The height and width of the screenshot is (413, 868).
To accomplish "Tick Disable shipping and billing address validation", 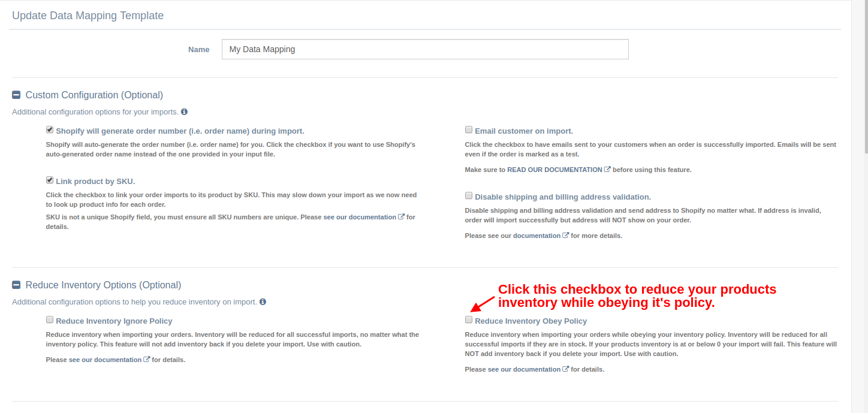I will pos(469,195).
